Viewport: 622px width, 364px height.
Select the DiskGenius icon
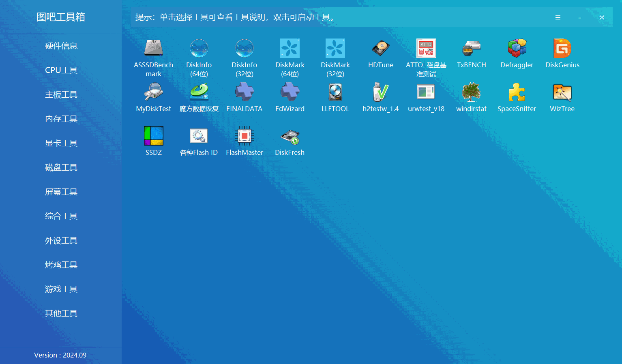(562, 48)
